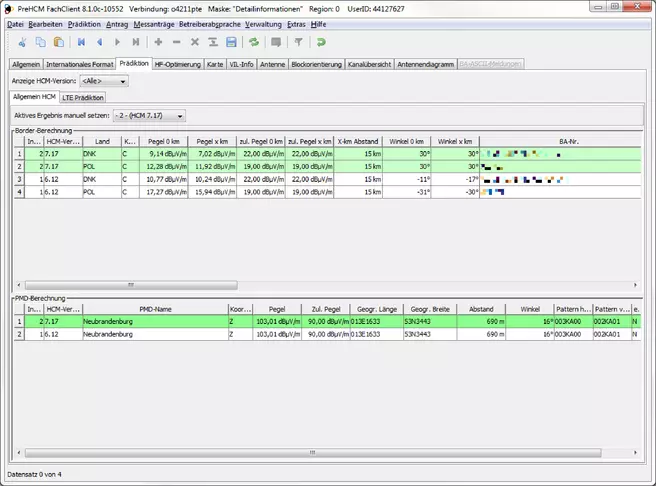Select the LTE Prädiktion sub-tab

pyautogui.click(x=83, y=97)
